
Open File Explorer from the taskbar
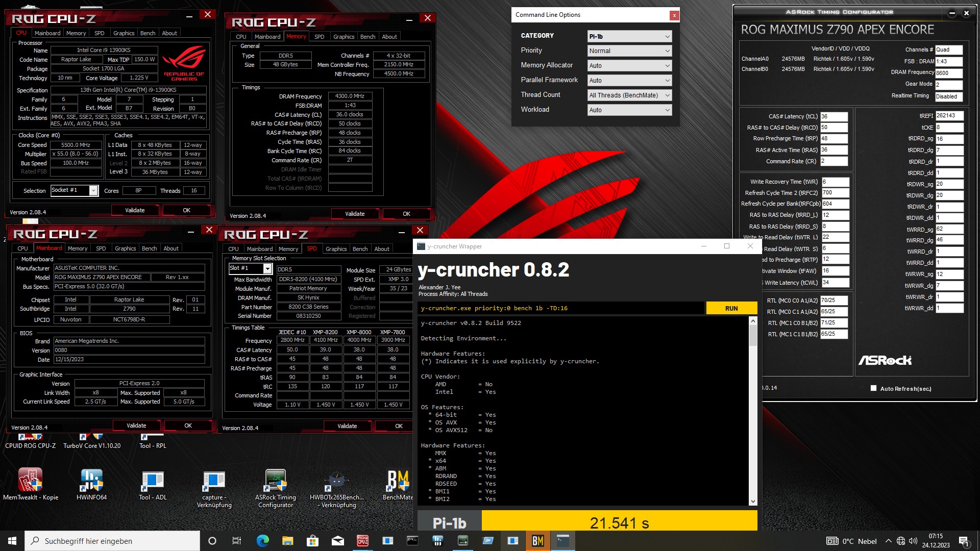click(x=287, y=541)
